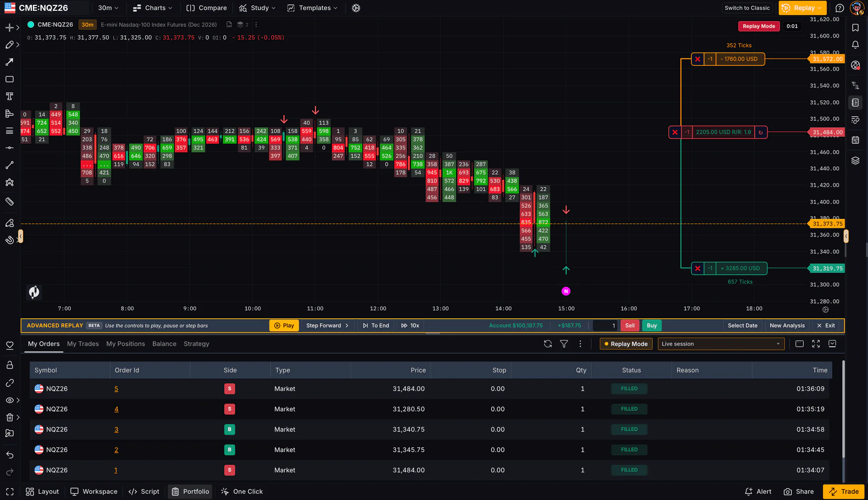The height and width of the screenshot is (500, 868).
Task: Select the ruler measure tool
Action: [9, 202]
